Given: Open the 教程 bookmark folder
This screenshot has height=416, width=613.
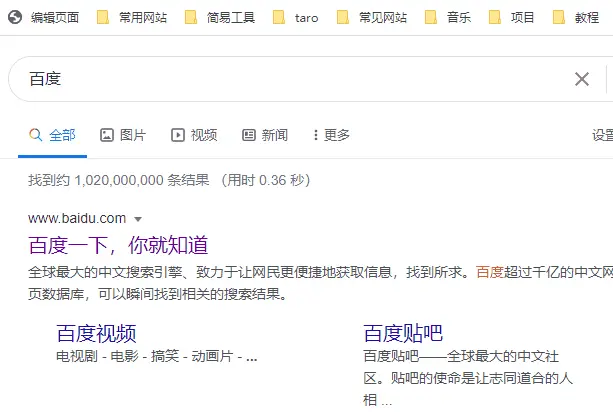Looking at the screenshot, I should pyautogui.click(x=576, y=17).
